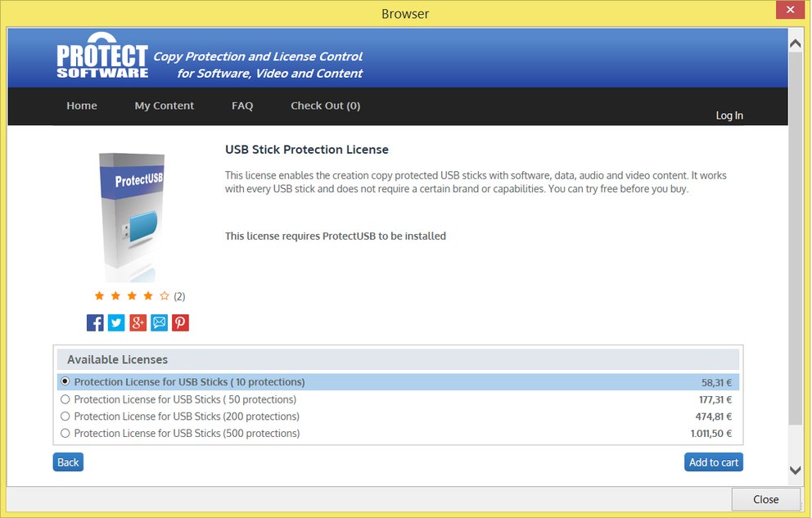Screen dimensions: 812x518
Task: Share on Facebook icon
Action: (95, 322)
